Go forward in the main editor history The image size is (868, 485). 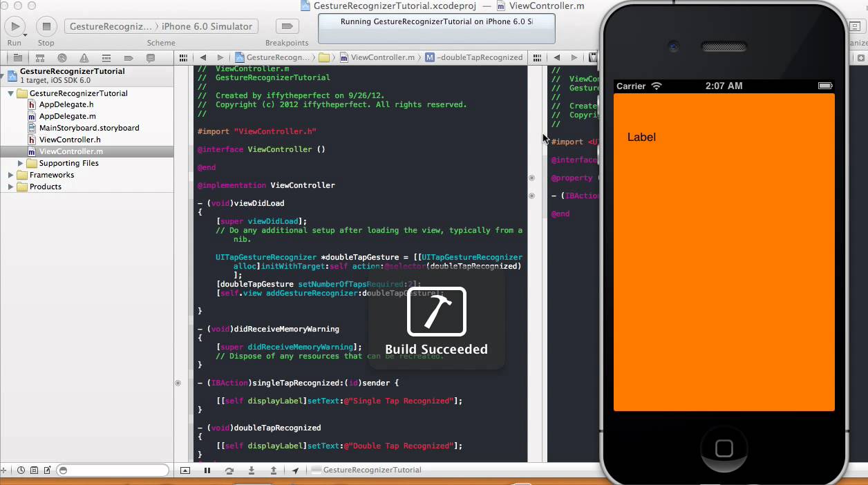(220, 57)
